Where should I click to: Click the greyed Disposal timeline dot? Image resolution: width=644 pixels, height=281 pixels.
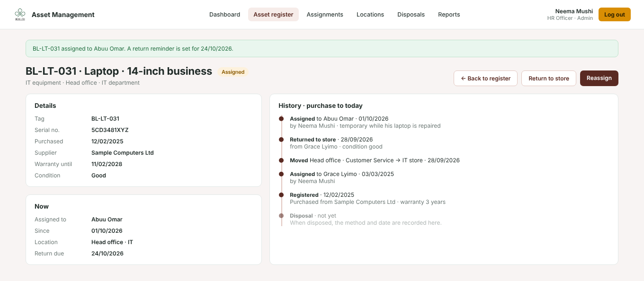point(281,216)
